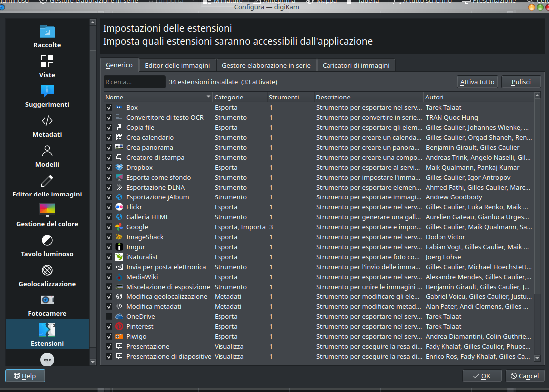Sort the list by Autori column
Screen dimensions: 549x392
(x=479, y=97)
